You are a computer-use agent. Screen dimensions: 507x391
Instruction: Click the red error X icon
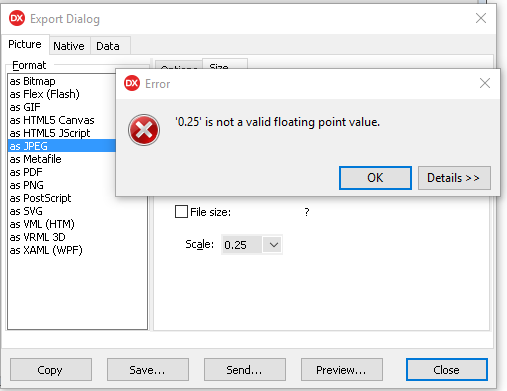(144, 130)
